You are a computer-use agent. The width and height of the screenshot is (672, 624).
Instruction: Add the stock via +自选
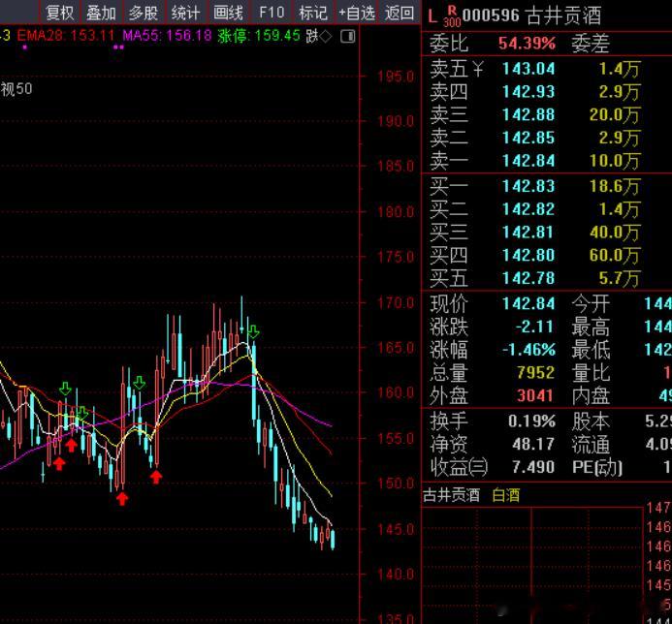357,13
